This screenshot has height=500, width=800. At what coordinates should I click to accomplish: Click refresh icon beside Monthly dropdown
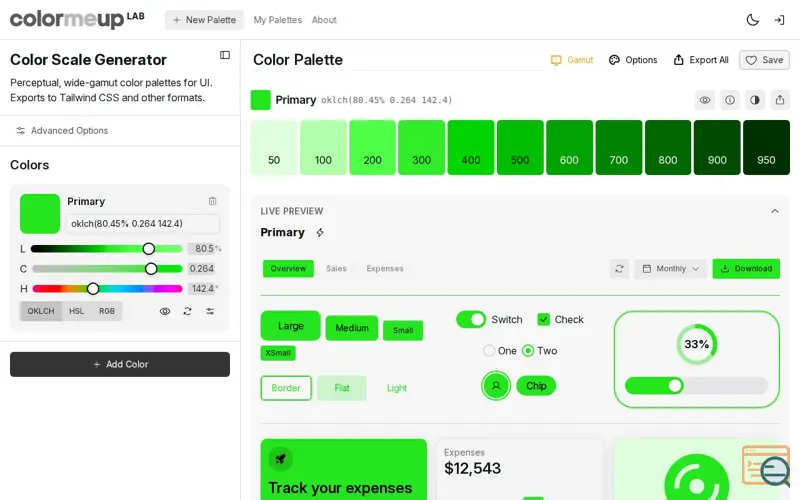coord(619,268)
